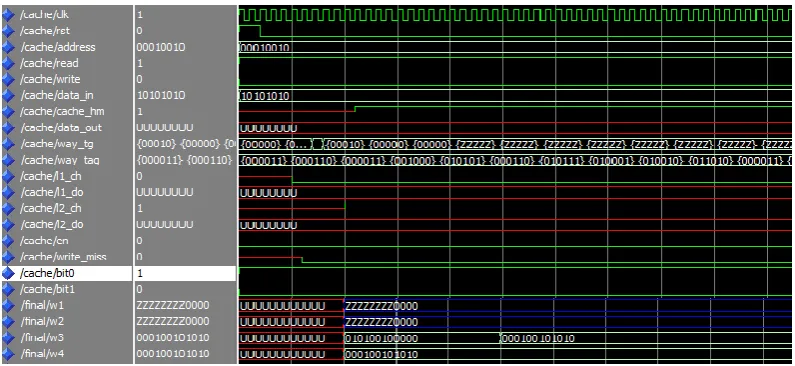795x366 pixels.
Task: Click the diamond icon beside /cache/bit0
Action: point(9,273)
